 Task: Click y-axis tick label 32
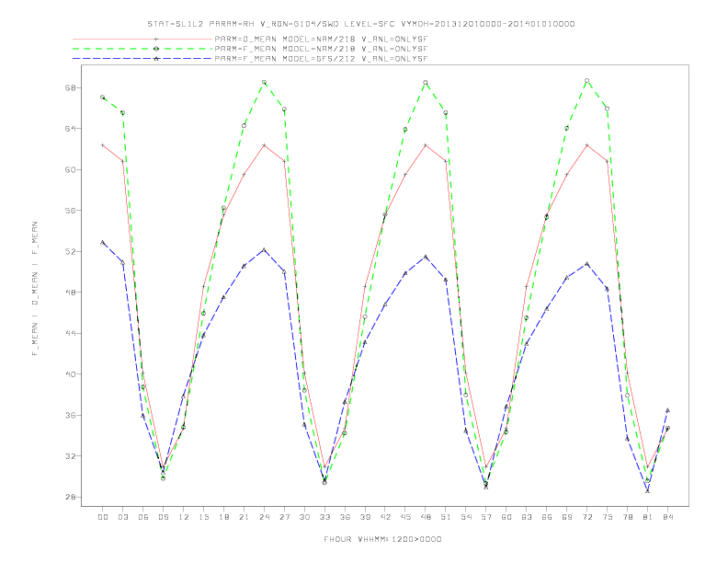click(x=72, y=455)
